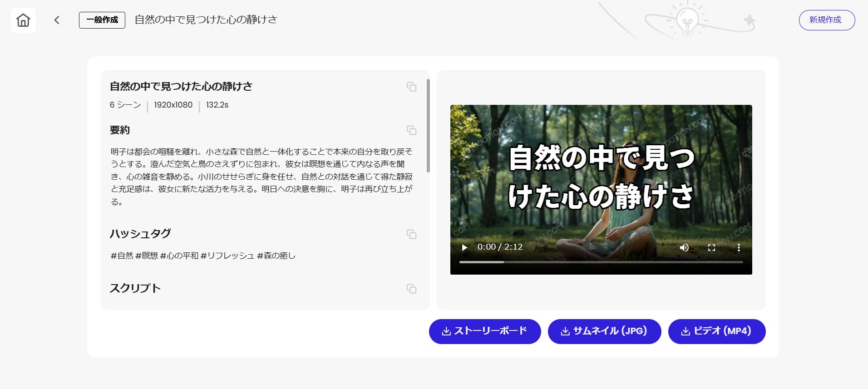Download ビデオ (MP4) file
Screen dimensions: 868x389
[716, 331]
